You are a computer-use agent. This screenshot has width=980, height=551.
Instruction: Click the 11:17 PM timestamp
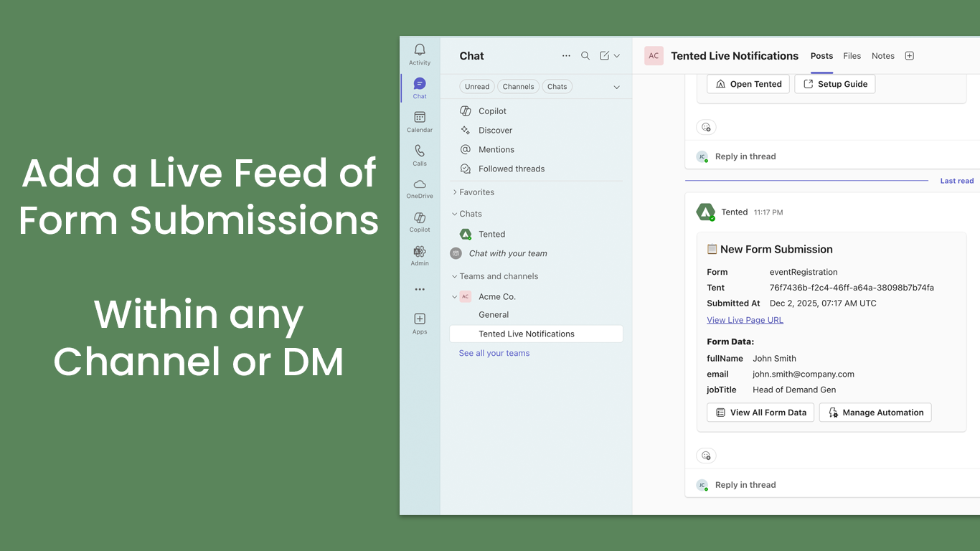click(768, 212)
